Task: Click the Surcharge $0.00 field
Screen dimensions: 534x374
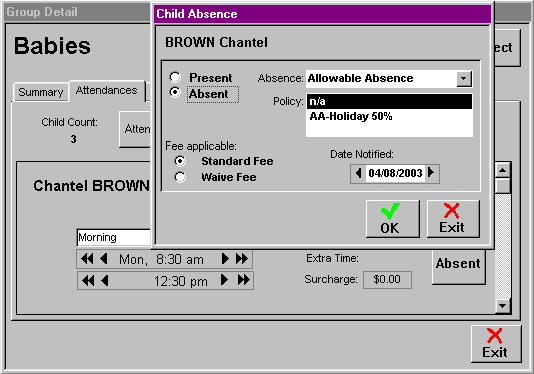Action: (387, 280)
